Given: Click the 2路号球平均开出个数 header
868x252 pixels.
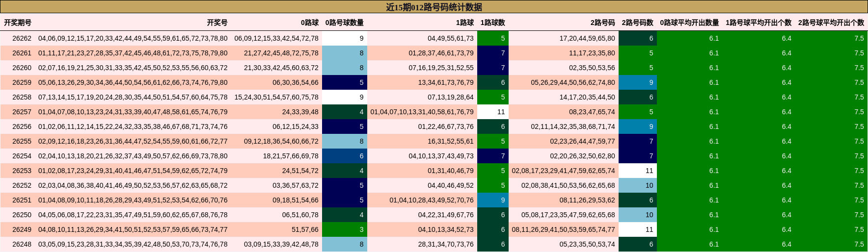Looking at the screenshot, I should 831,23.
